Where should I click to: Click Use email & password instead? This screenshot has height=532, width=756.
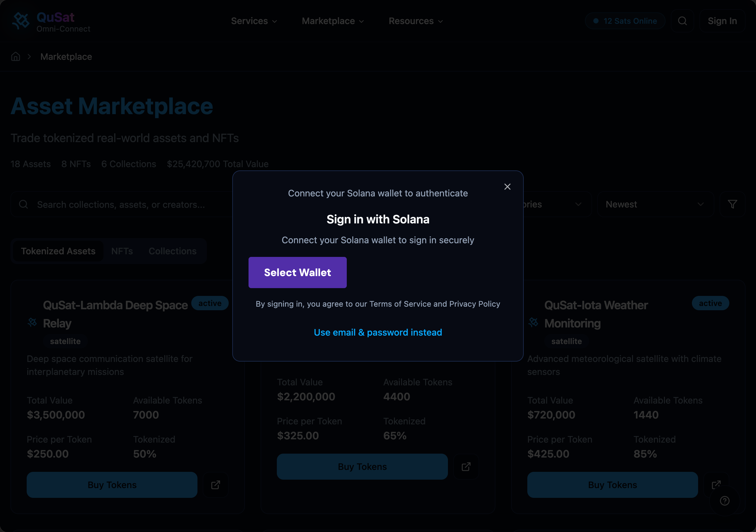[x=378, y=332]
